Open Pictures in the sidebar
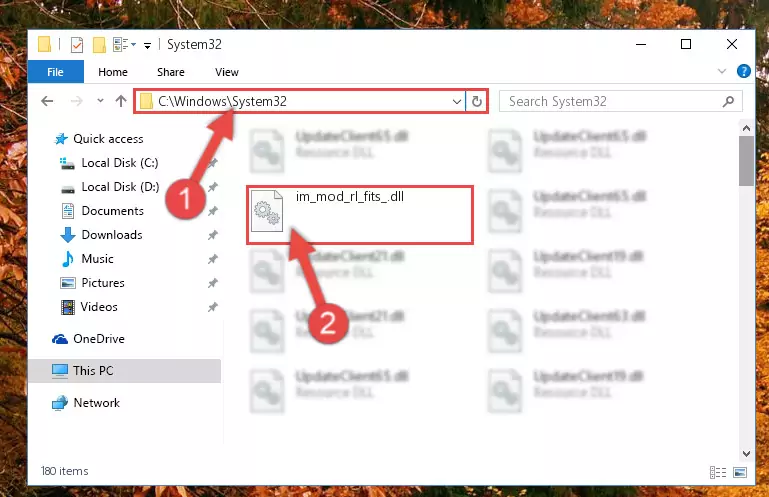 pyautogui.click(x=103, y=283)
